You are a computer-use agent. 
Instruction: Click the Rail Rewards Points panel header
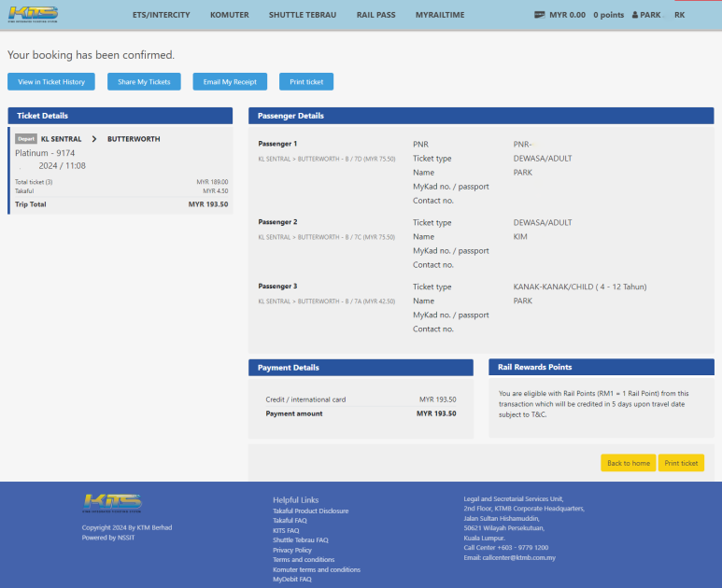pyautogui.click(x=602, y=367)
